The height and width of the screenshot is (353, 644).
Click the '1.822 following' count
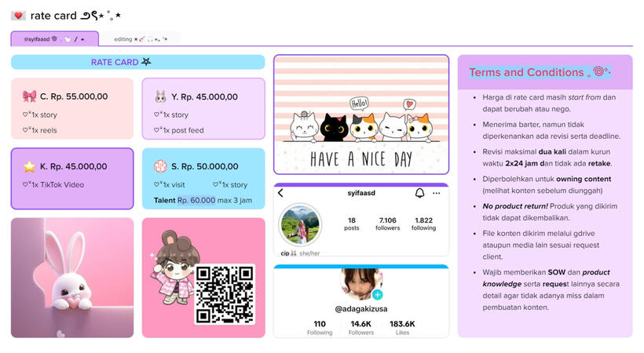click(424, 224)
